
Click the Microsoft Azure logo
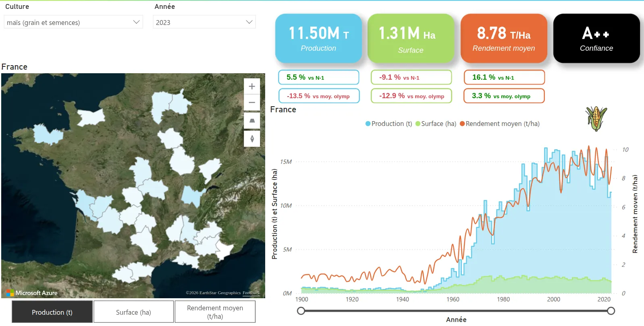[32, 293]
